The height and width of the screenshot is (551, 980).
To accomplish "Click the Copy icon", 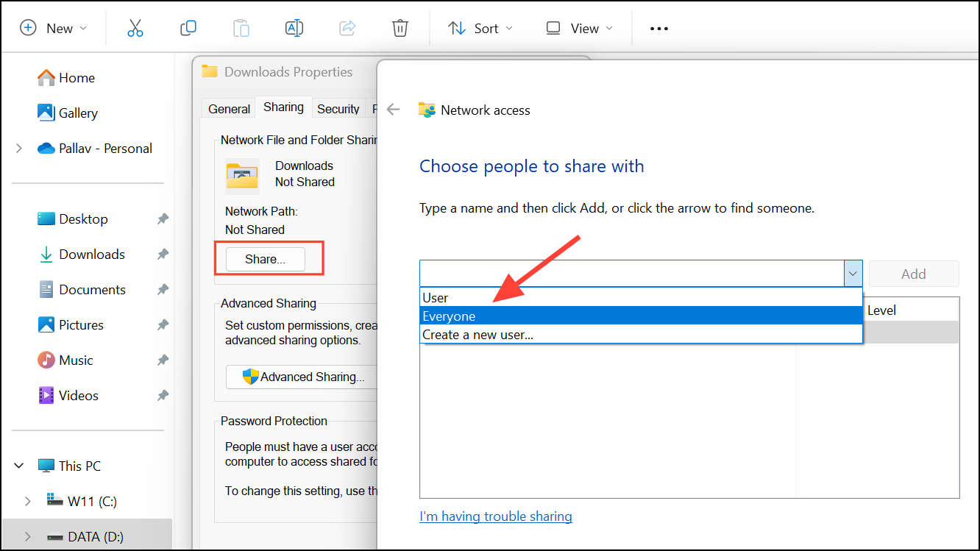I will (188, 27).
